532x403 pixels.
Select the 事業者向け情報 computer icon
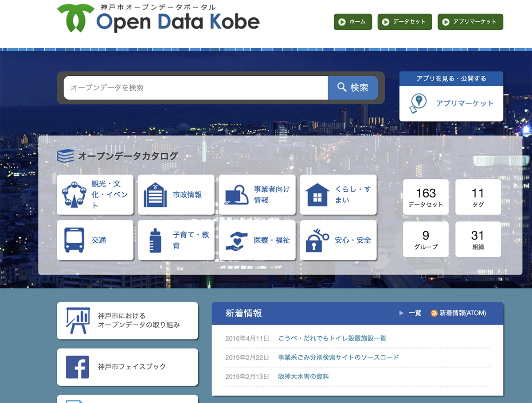point(236,194)
